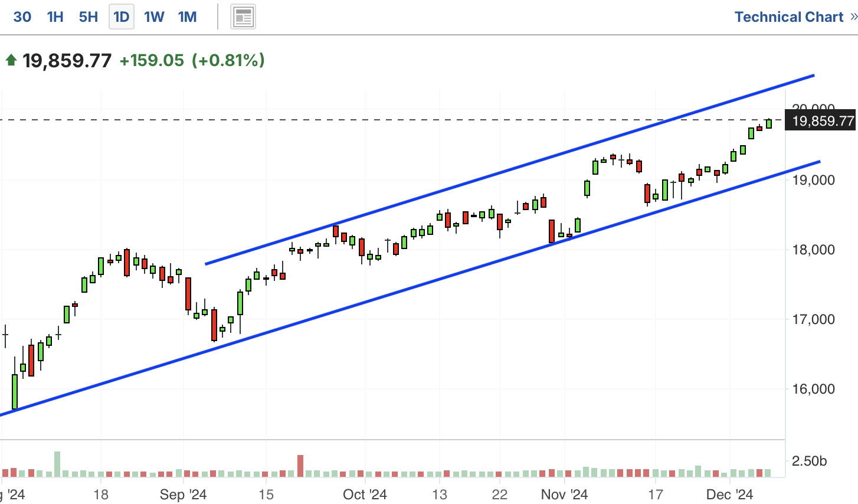The image size is (858, 504).
Task: Click the 22 date axis label
Action: pos(500,495)
